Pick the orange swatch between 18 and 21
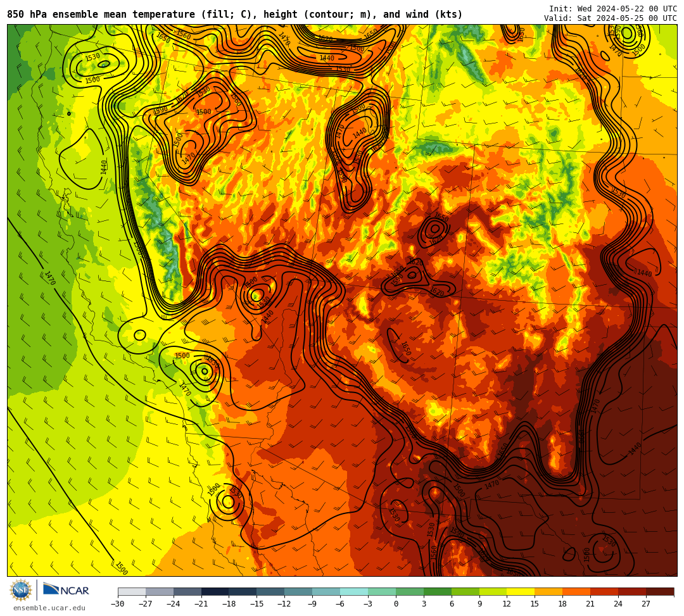Screen dimensions: 684x616 pyautogui.click(x=577, y=591)
